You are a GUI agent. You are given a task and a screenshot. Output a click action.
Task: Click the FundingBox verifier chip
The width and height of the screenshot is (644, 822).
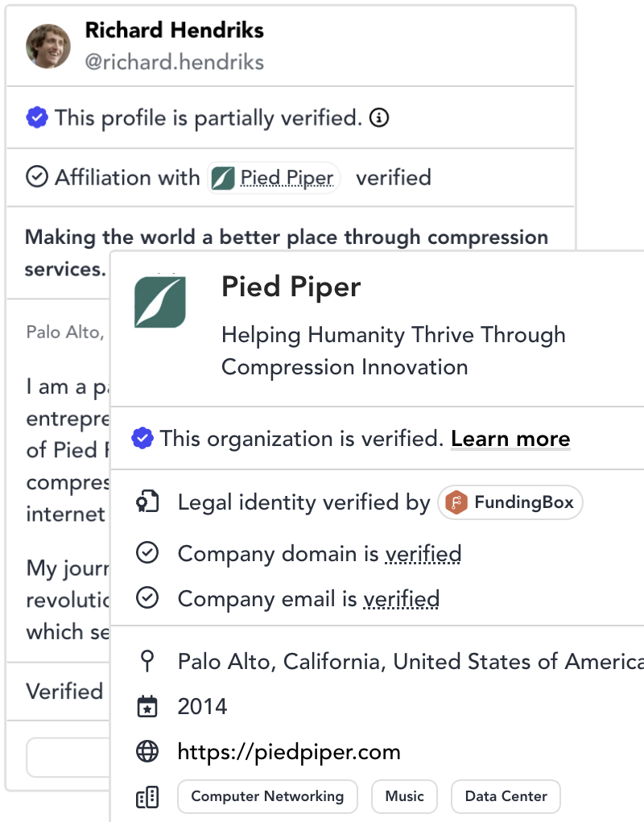click(510, 503)
